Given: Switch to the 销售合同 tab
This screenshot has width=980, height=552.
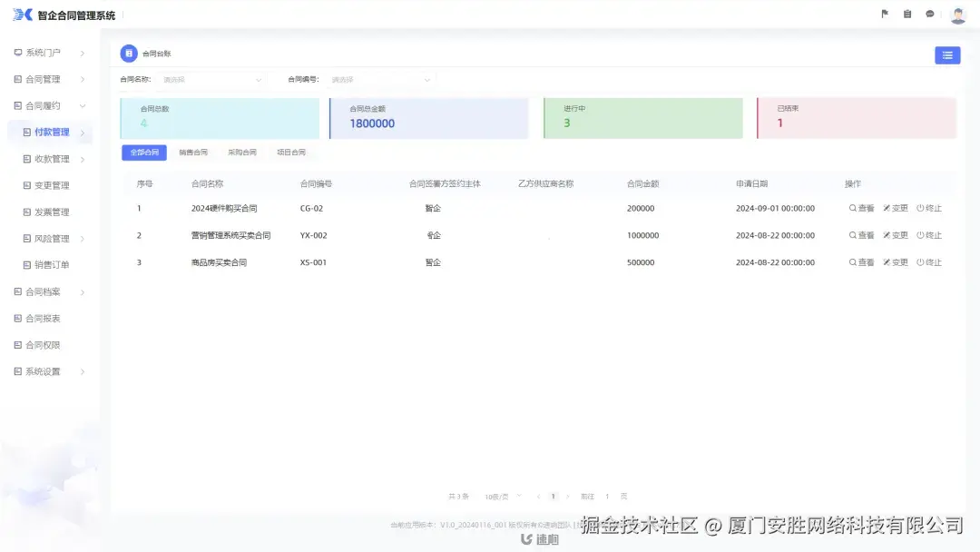Looking at the screenshot, I should [193, 153].
